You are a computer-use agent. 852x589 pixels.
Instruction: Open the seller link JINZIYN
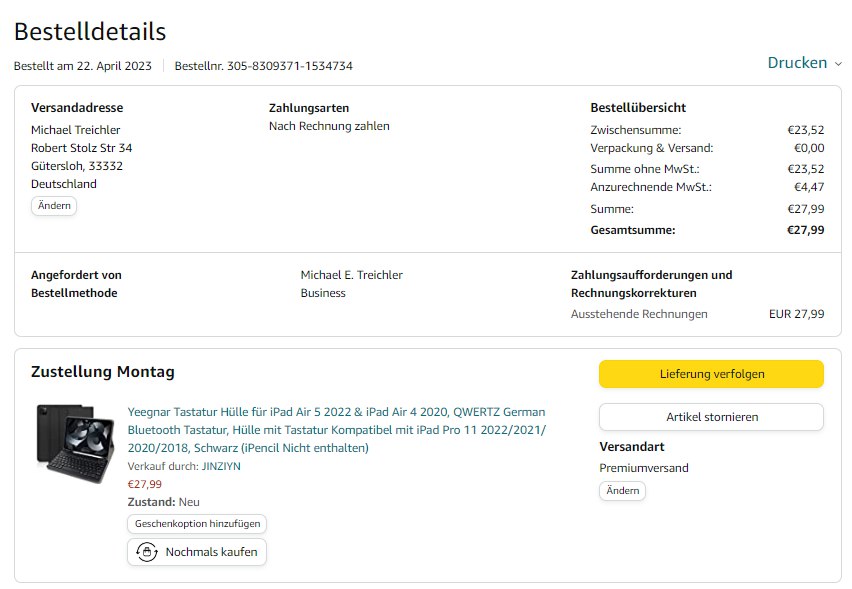[x=221, y=466]
